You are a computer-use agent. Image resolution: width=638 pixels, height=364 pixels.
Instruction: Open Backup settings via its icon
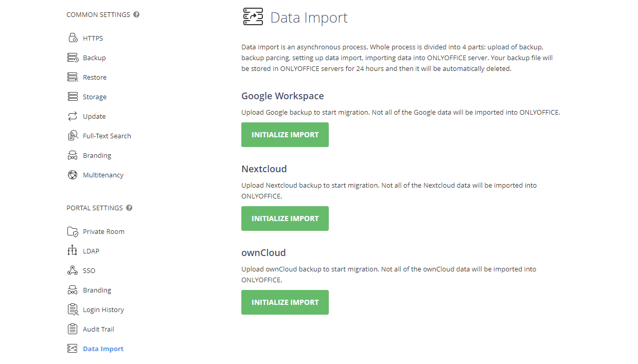72,57
